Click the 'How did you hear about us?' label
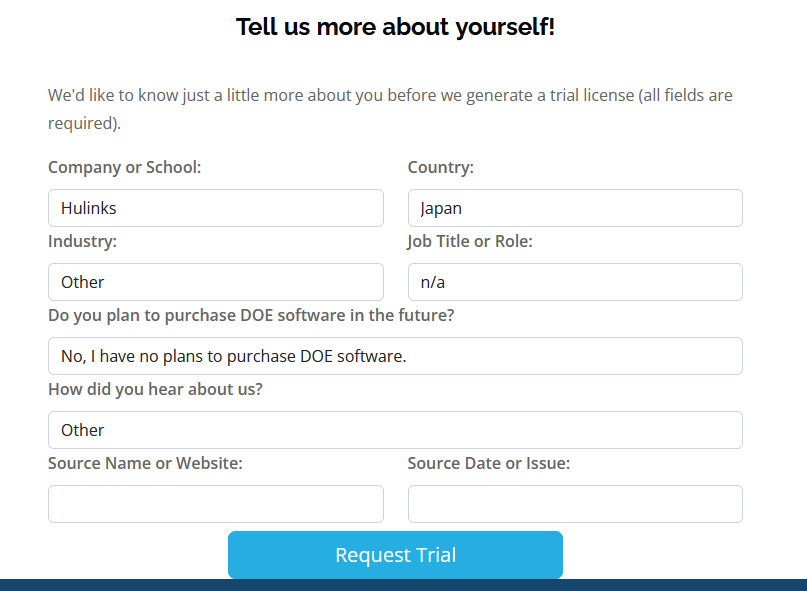Screen dimensions: 807x591 click(x=155, y=389)
